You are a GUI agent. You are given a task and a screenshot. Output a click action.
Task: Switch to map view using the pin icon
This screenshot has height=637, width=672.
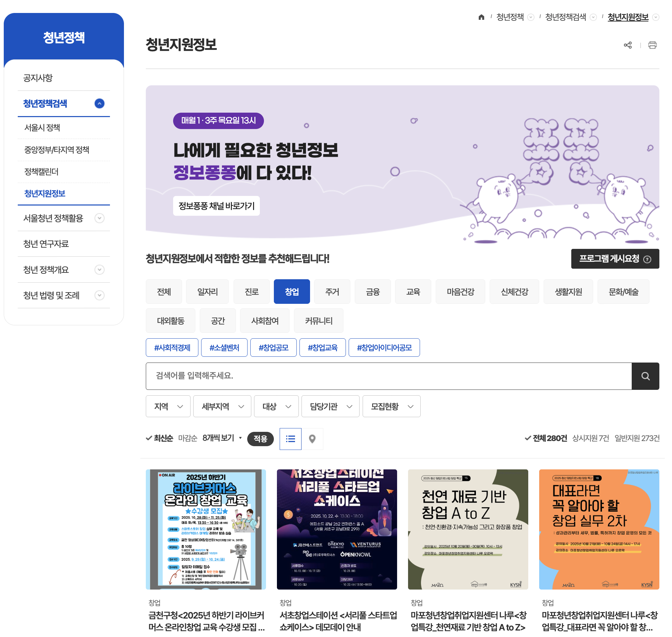[x=313, y=439]
